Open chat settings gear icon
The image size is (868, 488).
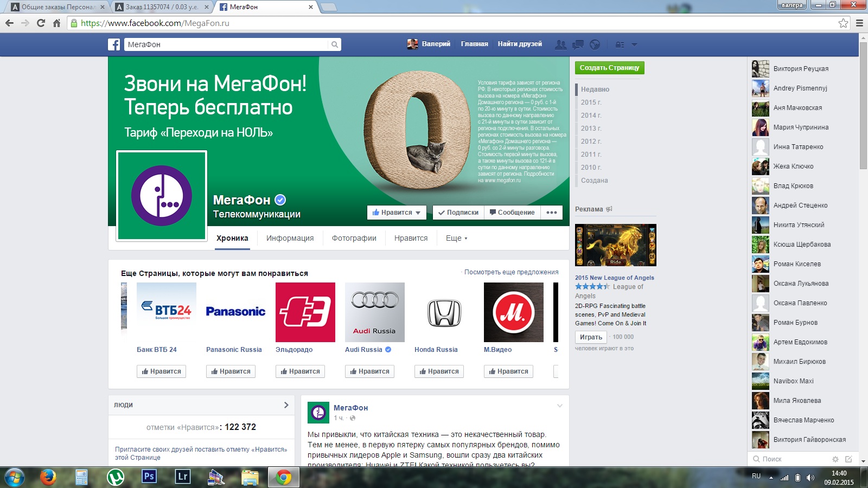(835, 459)
